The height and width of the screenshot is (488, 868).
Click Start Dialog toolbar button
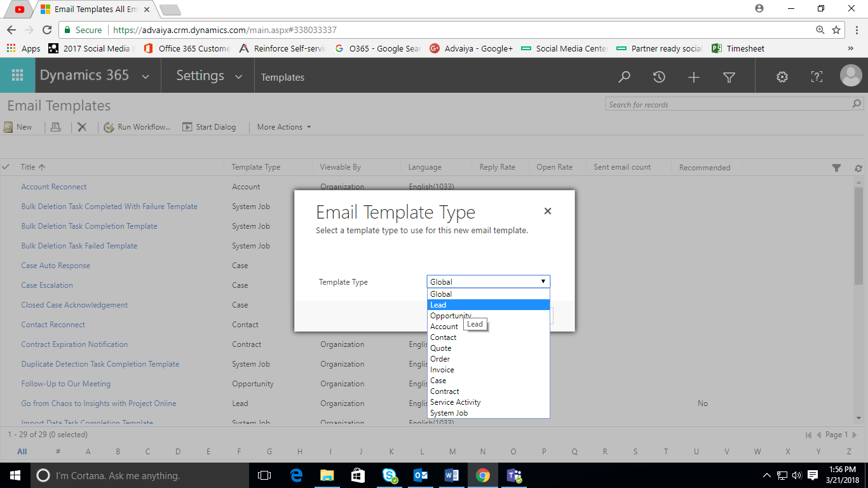tap(209, 127)
